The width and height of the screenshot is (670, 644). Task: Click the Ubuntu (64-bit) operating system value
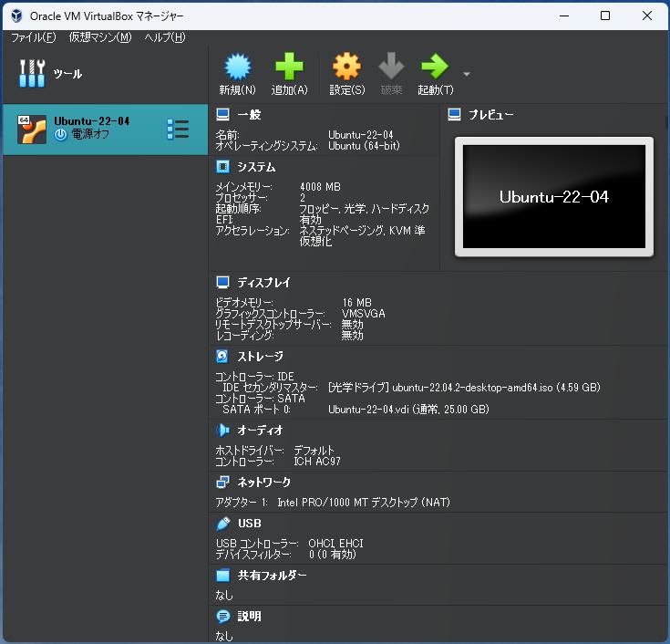pyautogui.click(x=364, y=146)
